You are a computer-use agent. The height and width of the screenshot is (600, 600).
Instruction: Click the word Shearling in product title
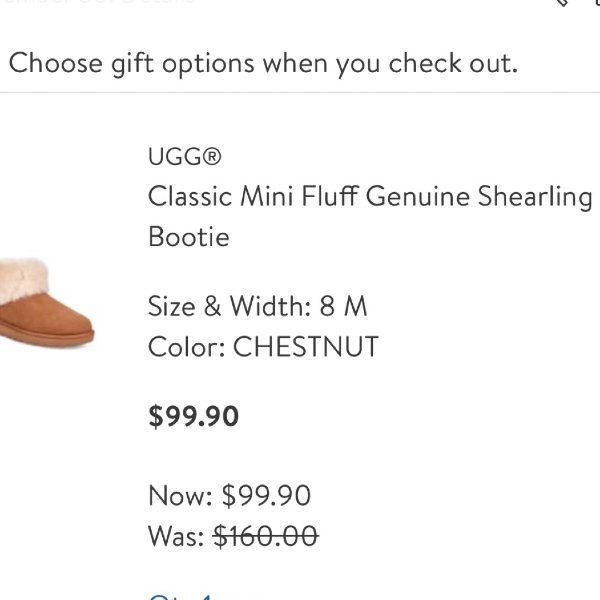535,197
